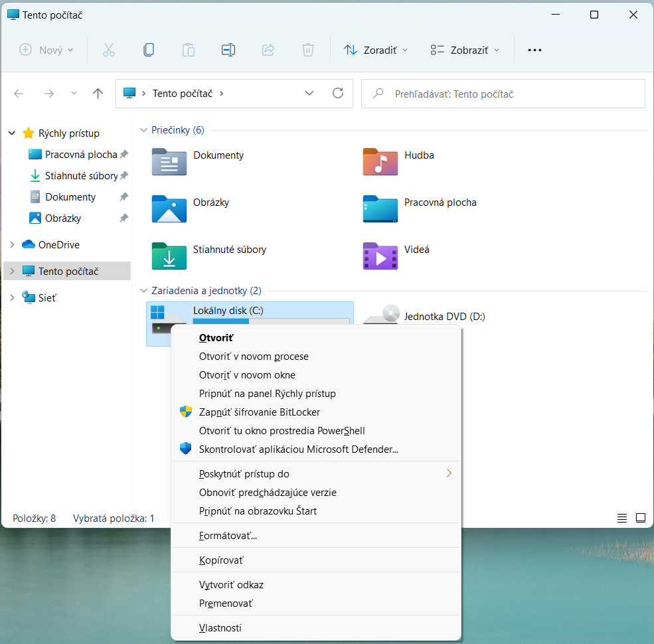Viewport: 654px width, 644px height.
Task: Open the Videá folder icon
Action: click(x=380, y=256)
